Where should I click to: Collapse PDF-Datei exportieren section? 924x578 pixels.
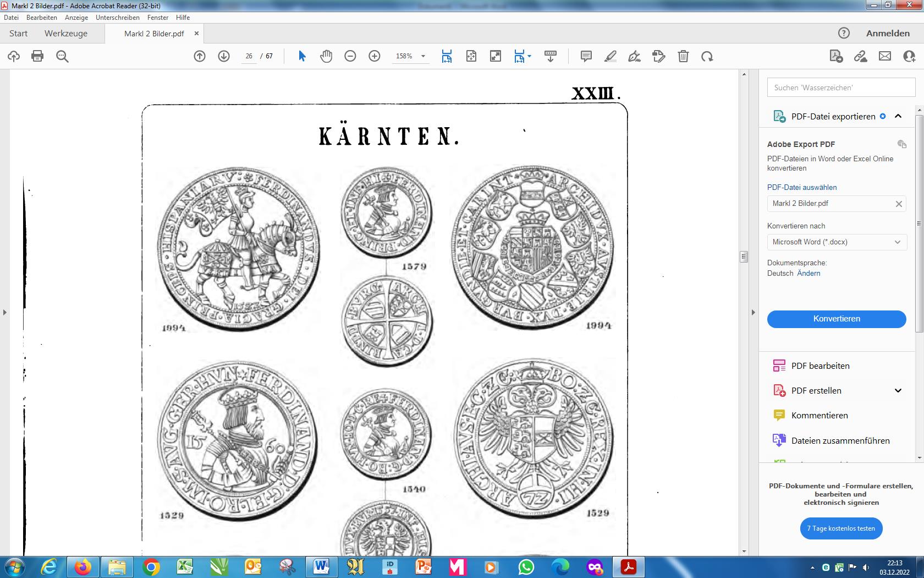898,116
